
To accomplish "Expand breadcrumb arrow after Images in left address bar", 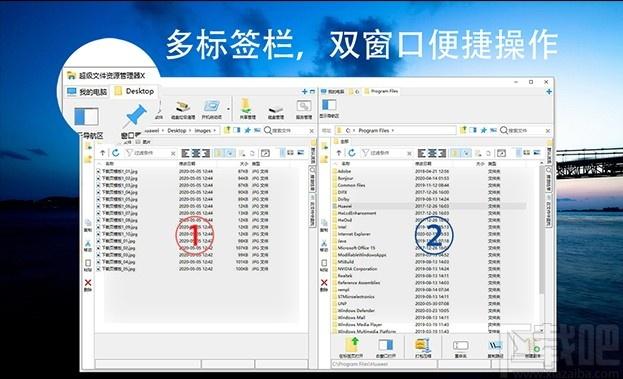I will click(215, 130).
